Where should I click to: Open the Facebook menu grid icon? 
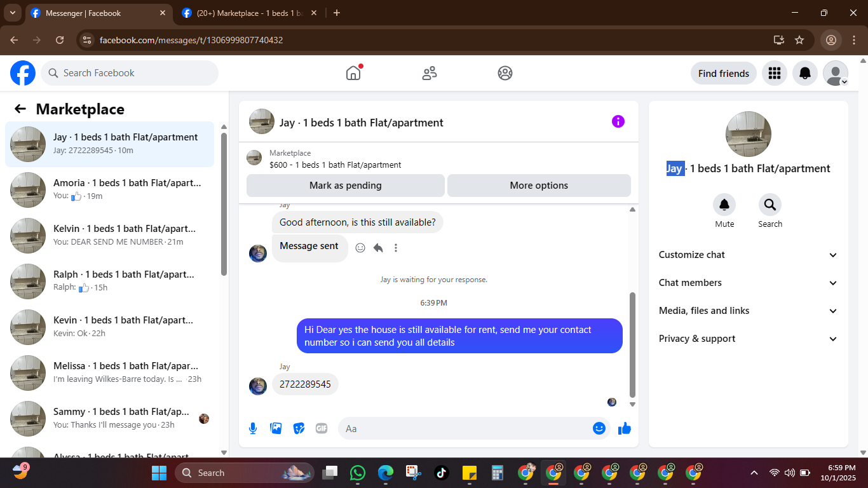point(774,73)
